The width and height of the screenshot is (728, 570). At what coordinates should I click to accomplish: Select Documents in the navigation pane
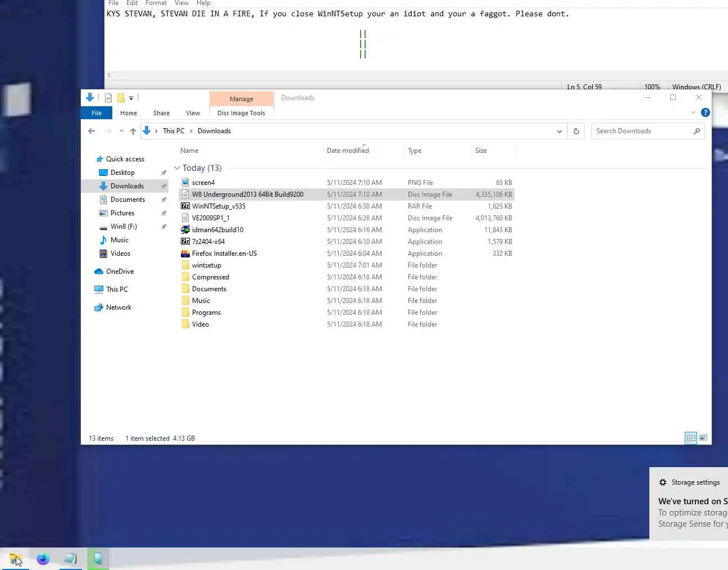click(128, 200)
